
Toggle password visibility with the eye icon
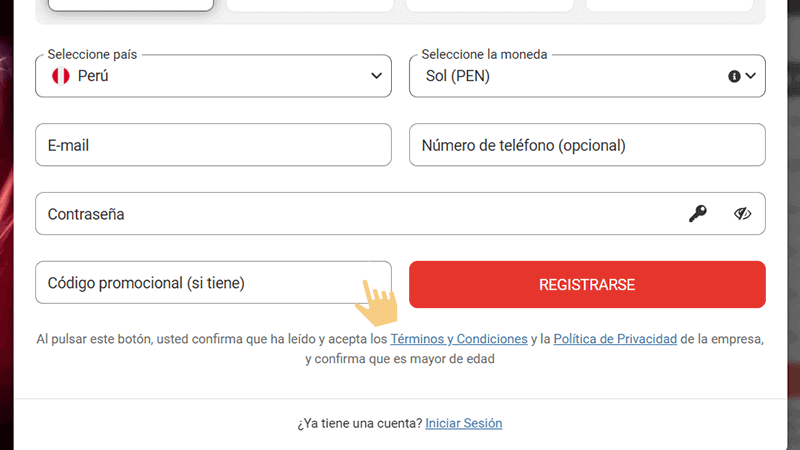click(x=742, y=213)
